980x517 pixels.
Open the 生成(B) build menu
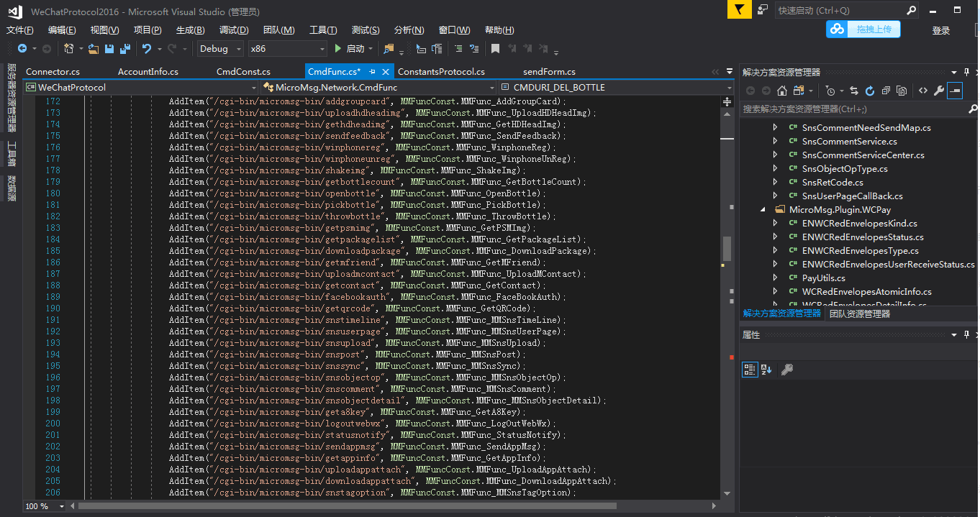[190, 30]
